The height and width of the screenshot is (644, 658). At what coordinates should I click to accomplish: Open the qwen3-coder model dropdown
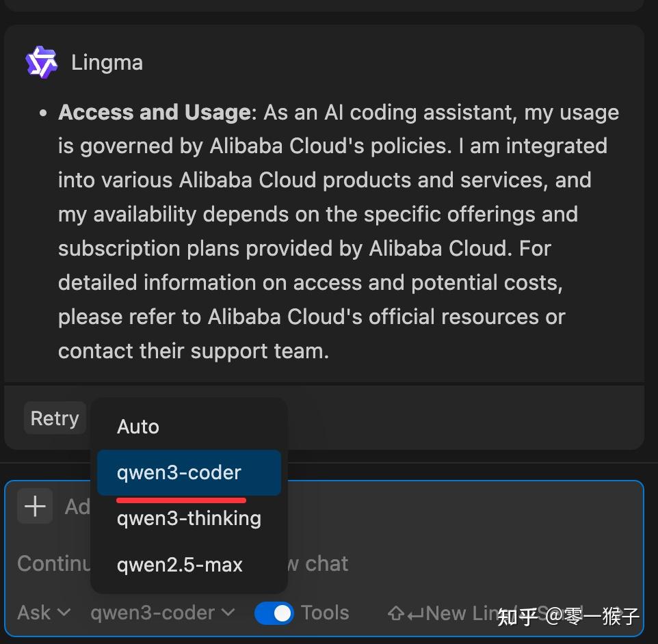(162, 613)
